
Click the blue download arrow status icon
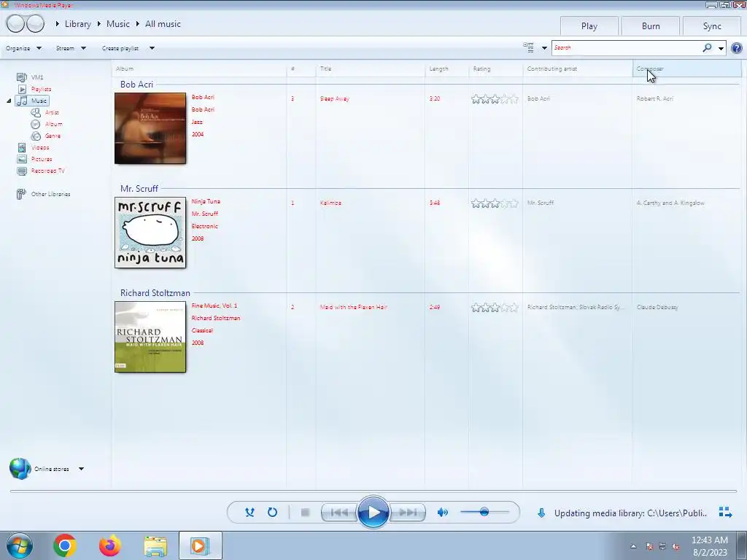pyautogui.click(x=541, y=513)
